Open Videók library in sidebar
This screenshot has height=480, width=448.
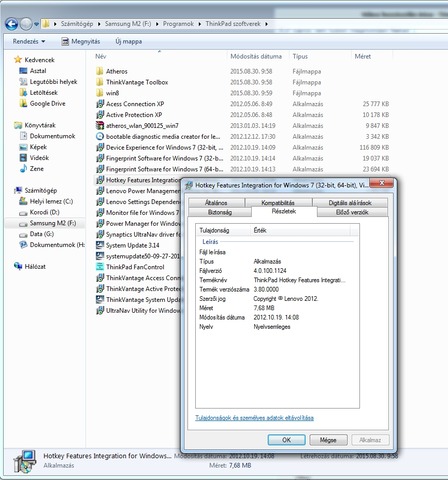[39, 158]
